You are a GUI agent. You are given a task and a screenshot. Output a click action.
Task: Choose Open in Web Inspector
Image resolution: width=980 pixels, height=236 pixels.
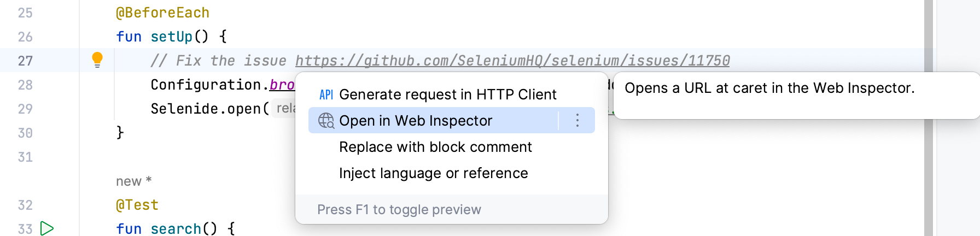click(x=416, y=121)
